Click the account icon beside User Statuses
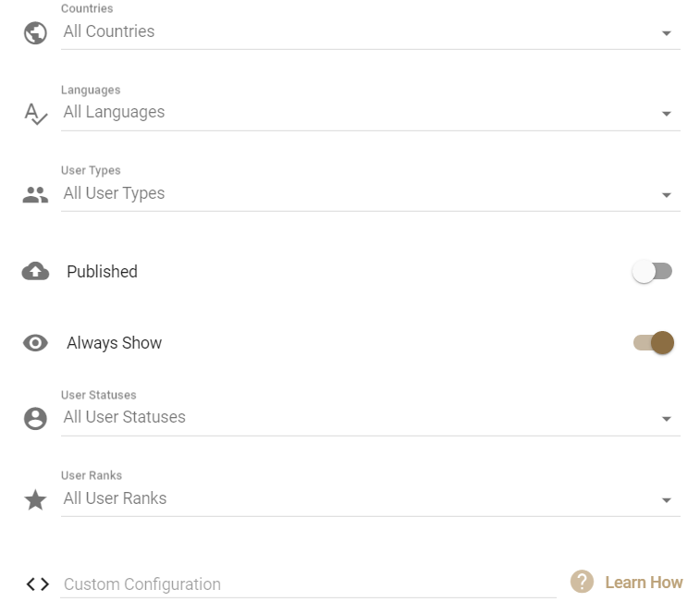700x602 pixels. click(x=35, y=419)
